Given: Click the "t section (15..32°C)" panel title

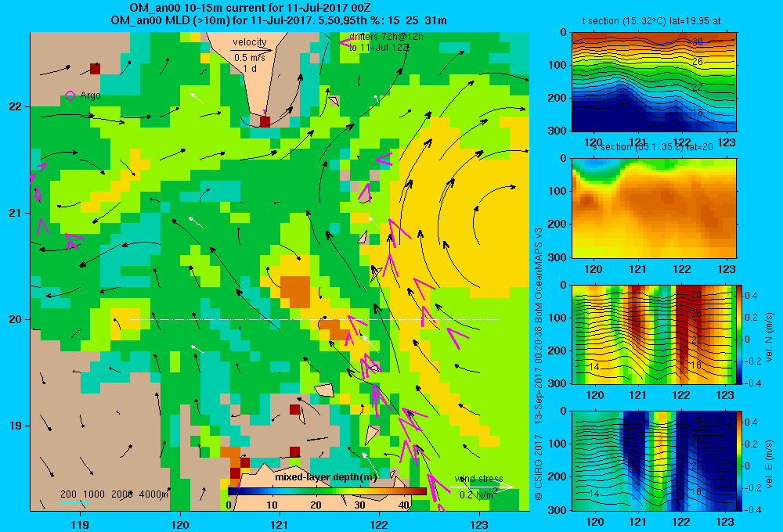Looking at the screenshot, I should click(651, 21).
